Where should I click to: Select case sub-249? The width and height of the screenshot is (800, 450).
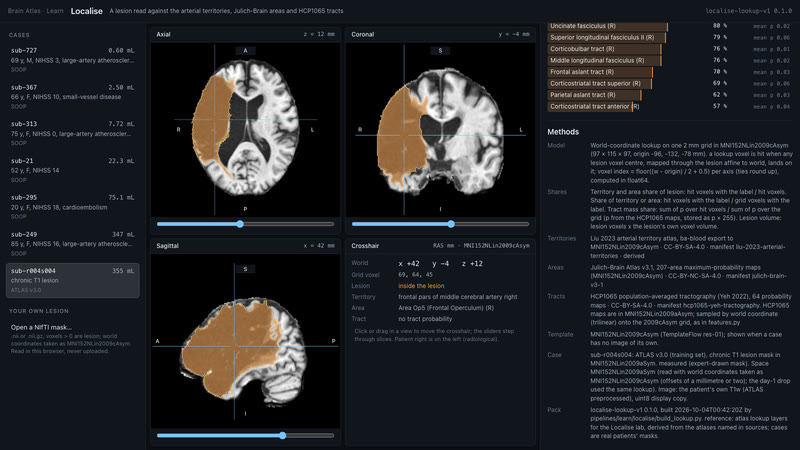[x=72, y=243]
